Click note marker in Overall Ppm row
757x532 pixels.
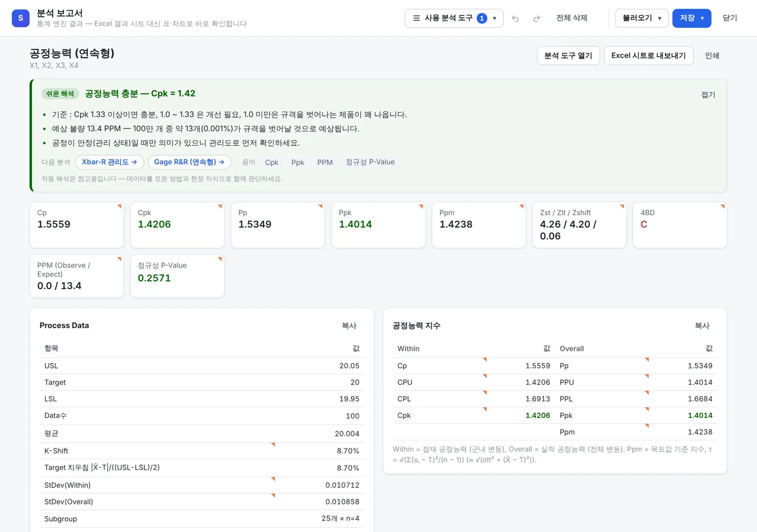pos(647,426)
